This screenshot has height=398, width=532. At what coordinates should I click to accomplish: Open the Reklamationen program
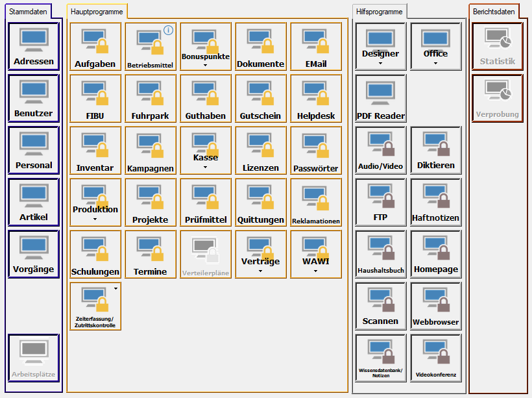316,203
